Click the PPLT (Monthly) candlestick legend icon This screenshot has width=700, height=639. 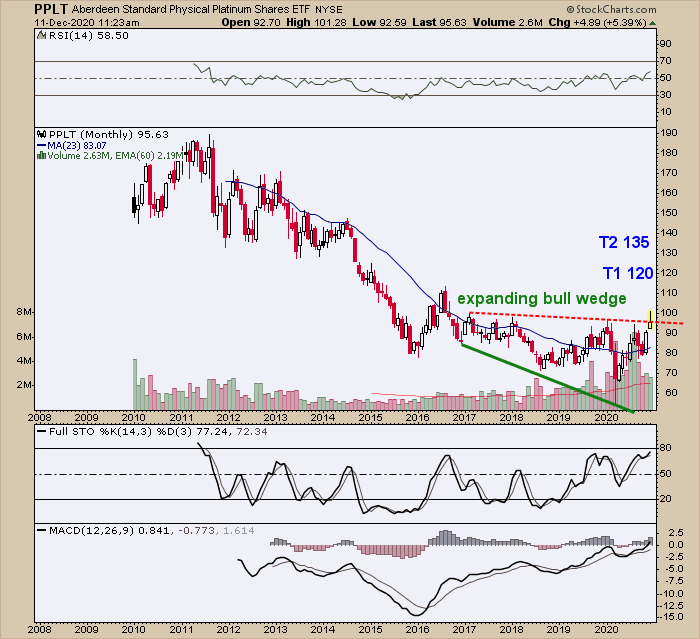40,132
